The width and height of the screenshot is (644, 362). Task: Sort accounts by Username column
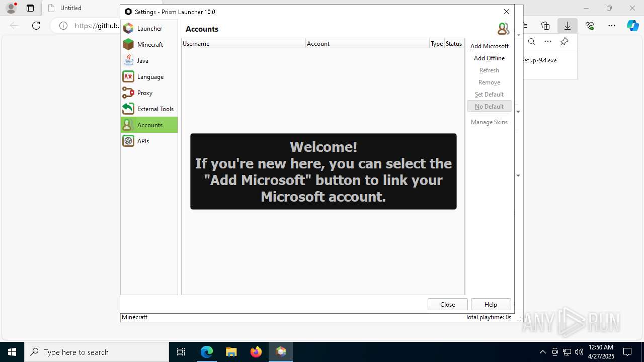coord(244,44)
